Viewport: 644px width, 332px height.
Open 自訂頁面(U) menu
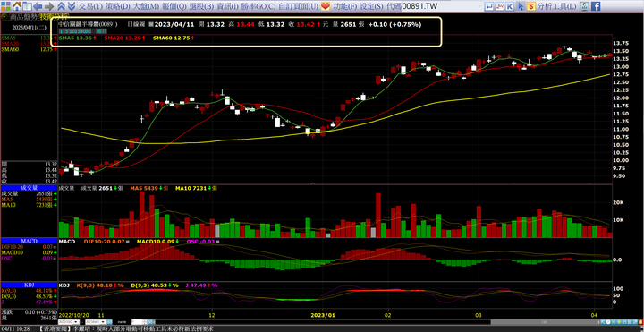tap(298, 6)
